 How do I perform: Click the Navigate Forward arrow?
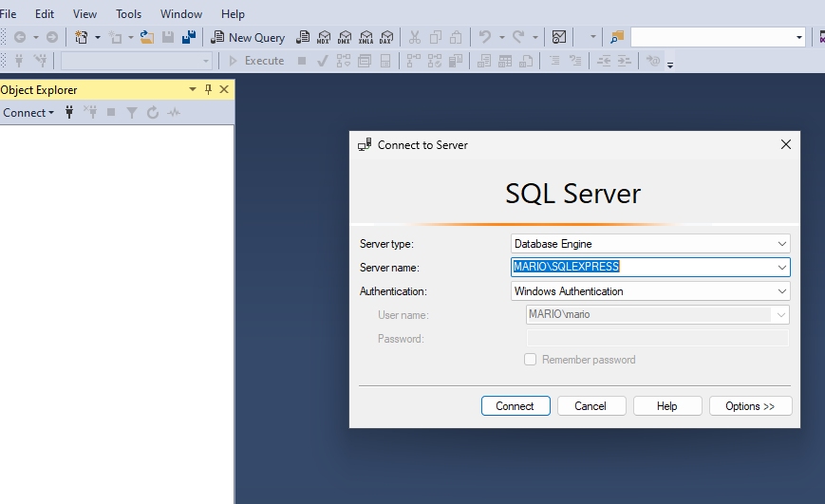click(52, 37)
